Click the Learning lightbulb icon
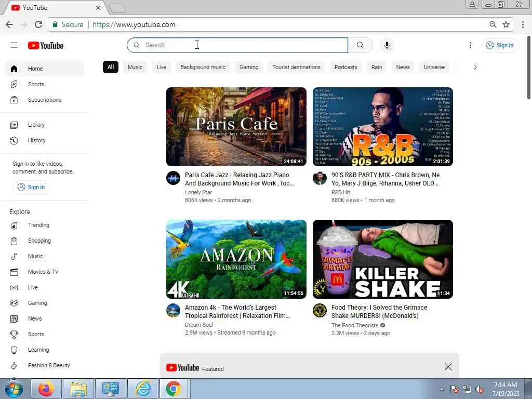 14,350
